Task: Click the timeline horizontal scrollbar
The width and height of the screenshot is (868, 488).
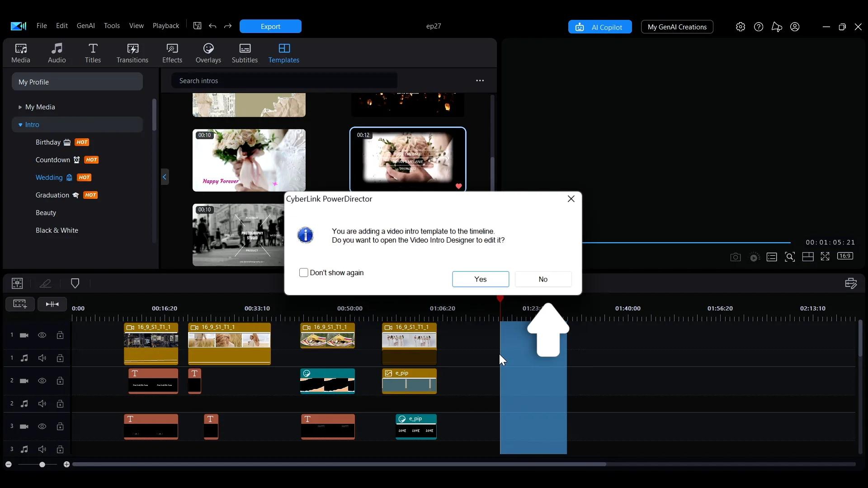Action: (339, 465)
